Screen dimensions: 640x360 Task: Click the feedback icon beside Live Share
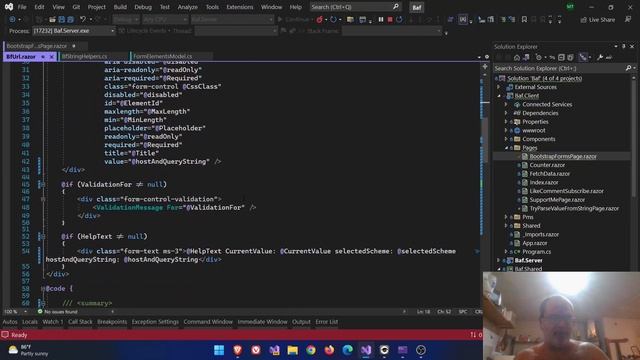[x=628, y=19]
